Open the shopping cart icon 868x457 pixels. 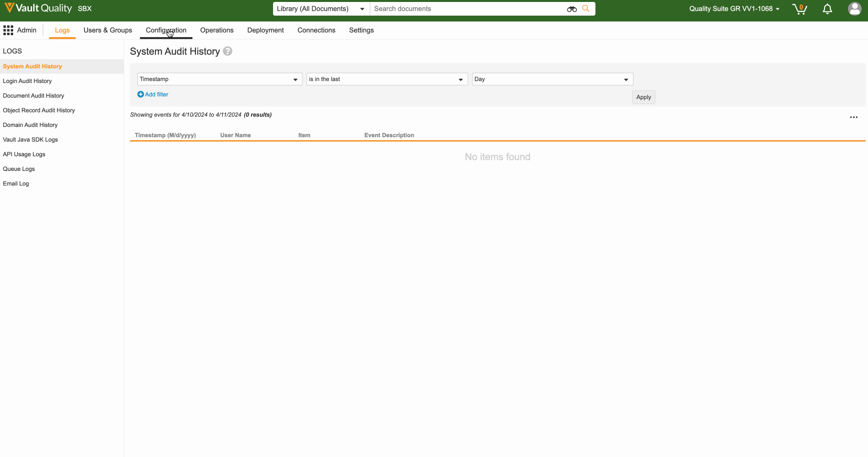(x=800, y=9)
